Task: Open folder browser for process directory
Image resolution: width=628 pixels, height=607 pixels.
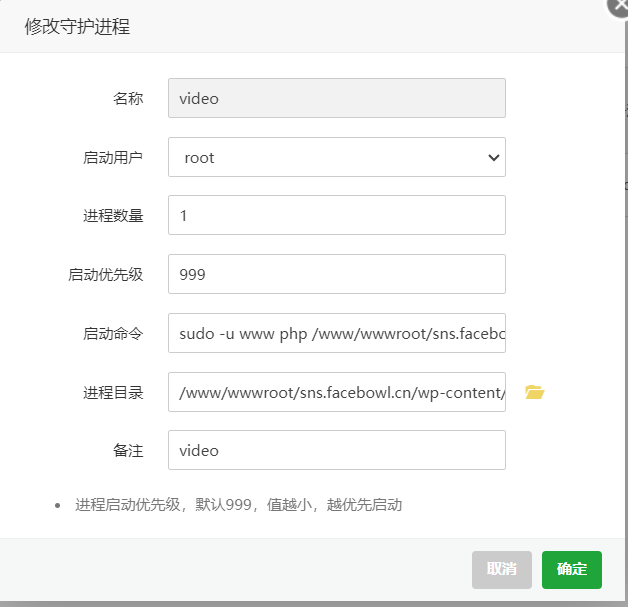Action: (535, 392)
